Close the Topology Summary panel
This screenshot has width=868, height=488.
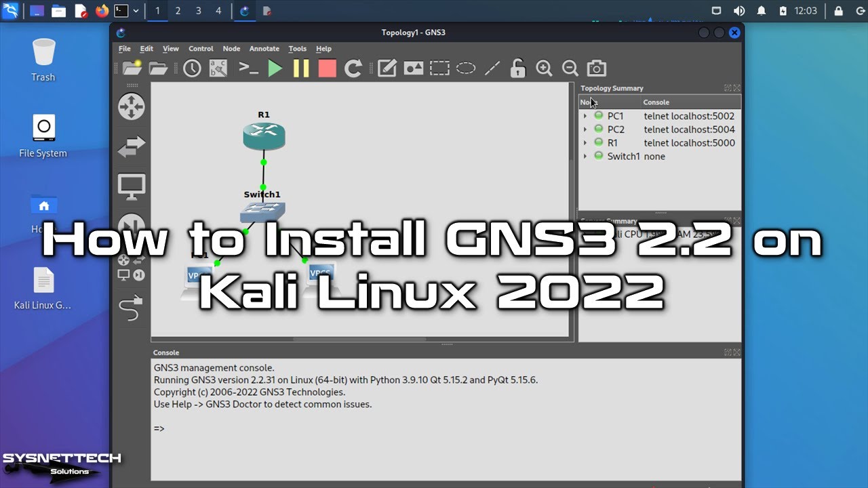click(x=736, y=88)
